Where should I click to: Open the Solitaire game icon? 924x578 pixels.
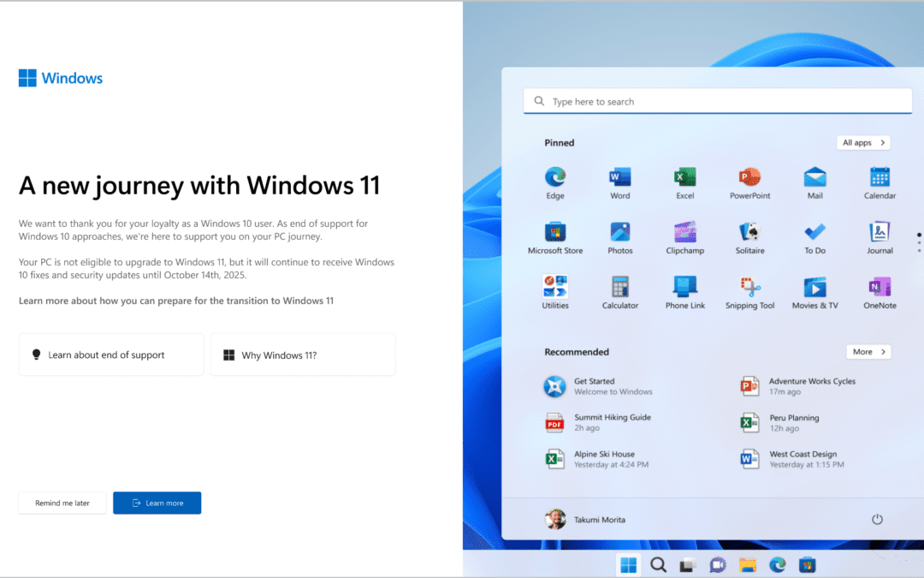pos(749,238)
